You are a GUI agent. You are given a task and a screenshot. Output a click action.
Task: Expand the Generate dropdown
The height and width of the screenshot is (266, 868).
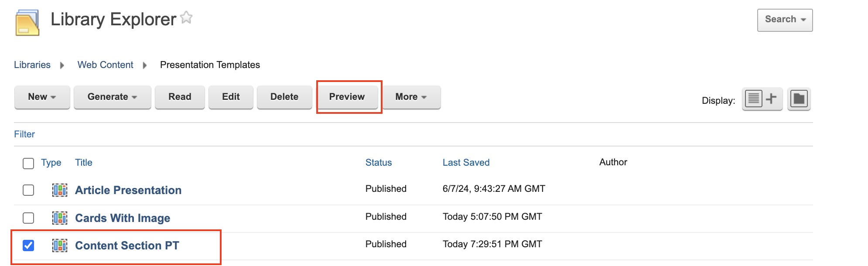112,97
